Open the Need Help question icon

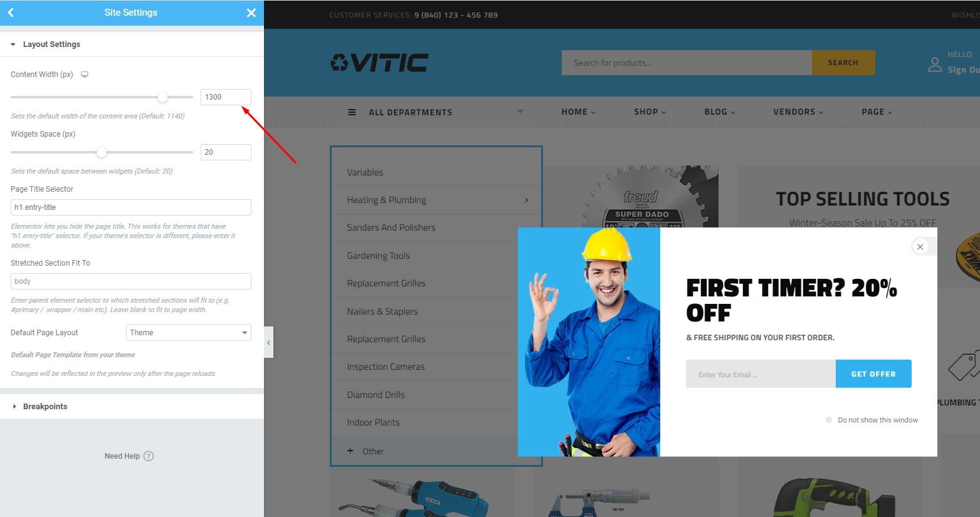[x=149, y=456]
